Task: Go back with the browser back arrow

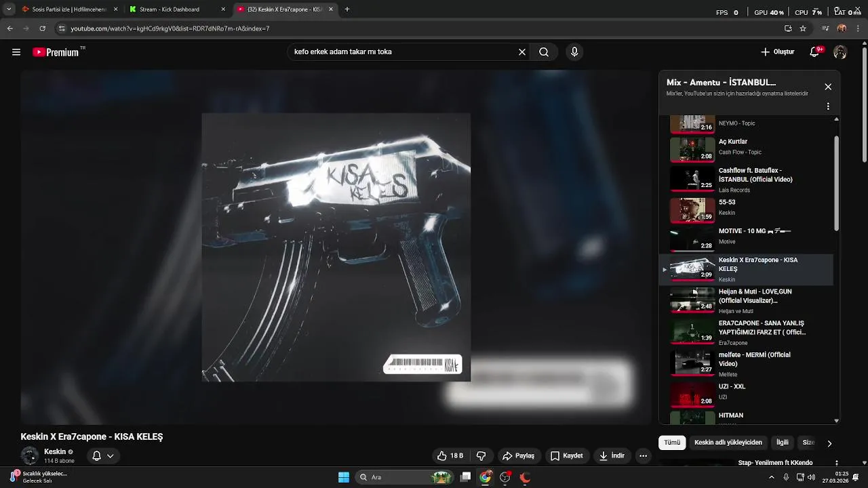Action: point(9,28)
